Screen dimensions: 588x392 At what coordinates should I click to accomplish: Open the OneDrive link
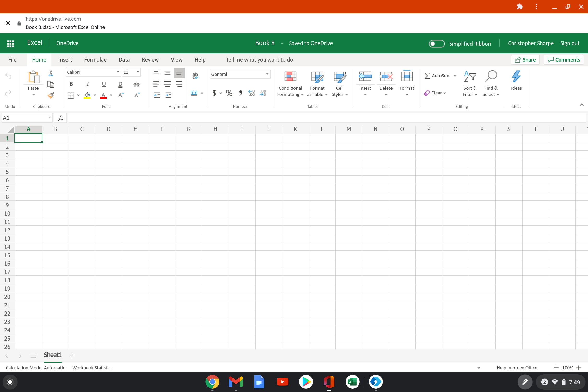pos(68,43)
